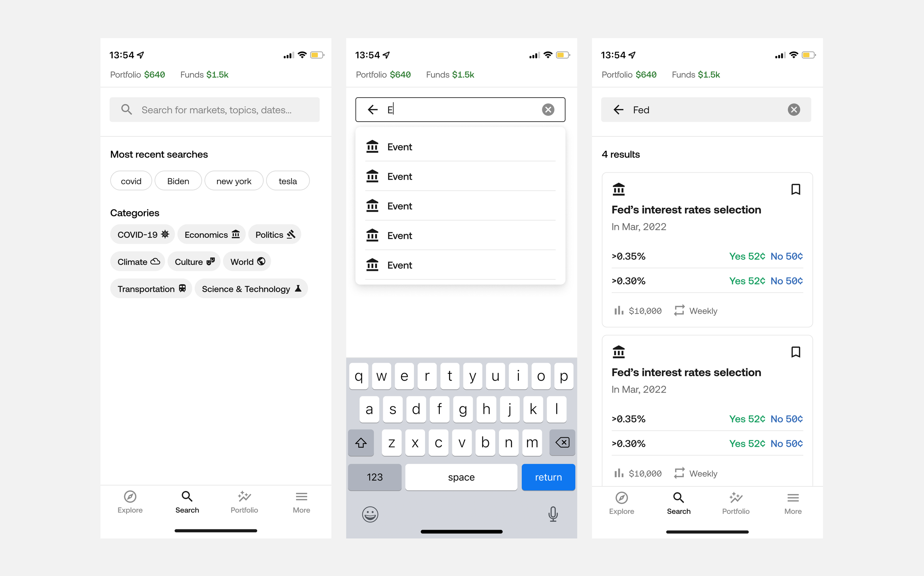Bookmark the second Fed's interest rates card
The image size is (924, 576).
click(x=795, y=352)
